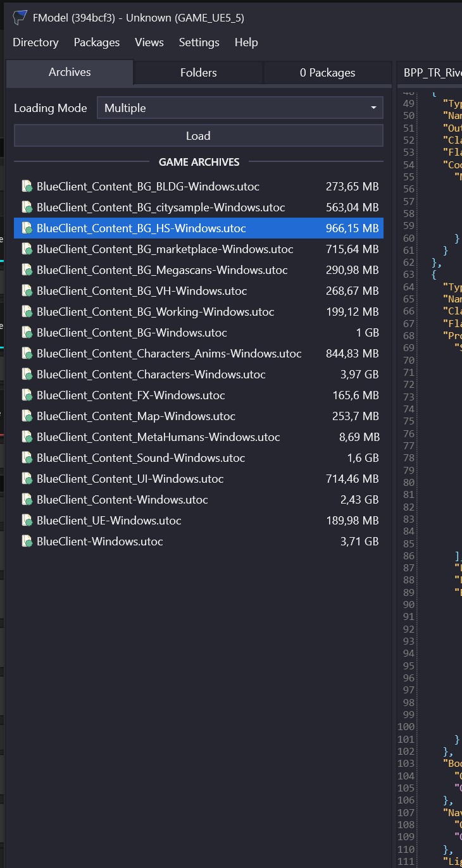The height and width of the screenshot is (868, 462).
Task: Click file icon of BlueClient_Content_BG_BLDG-Windows.utoc
Action: [27, 187]
